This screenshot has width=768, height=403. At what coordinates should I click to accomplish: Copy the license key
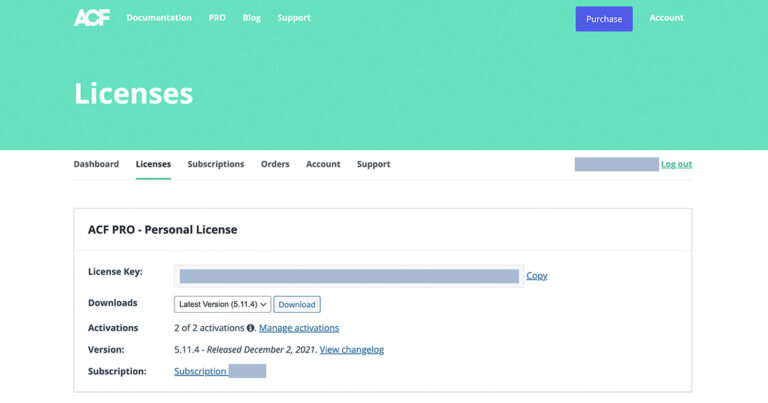pos(537,276)
